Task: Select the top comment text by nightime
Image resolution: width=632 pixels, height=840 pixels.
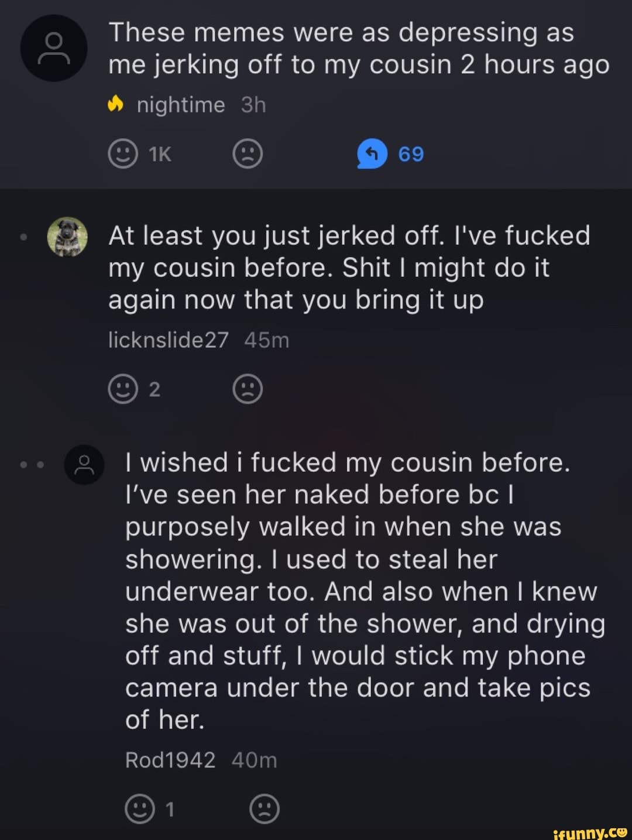Action: coord(359,49)
